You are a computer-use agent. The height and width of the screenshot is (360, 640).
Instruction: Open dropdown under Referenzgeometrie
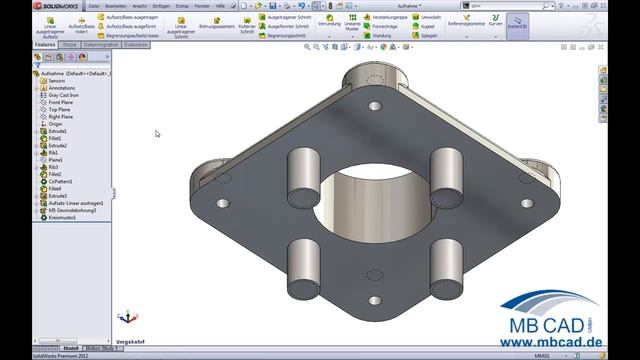click(x=466, y=36)
